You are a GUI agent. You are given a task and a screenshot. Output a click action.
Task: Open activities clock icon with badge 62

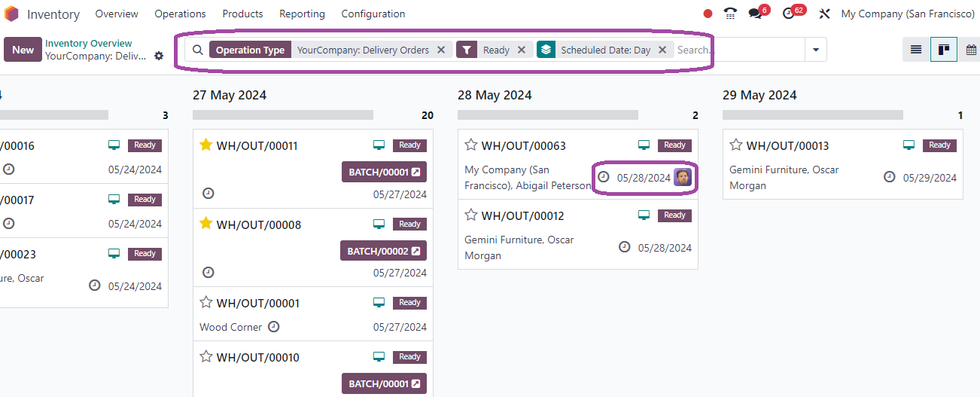789,14
